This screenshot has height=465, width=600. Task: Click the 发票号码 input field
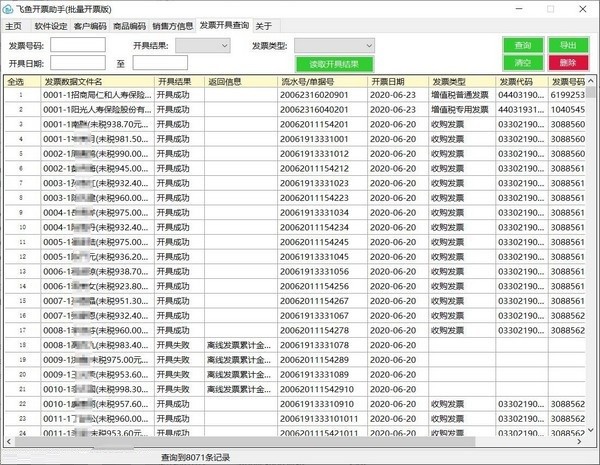(78, 45)
